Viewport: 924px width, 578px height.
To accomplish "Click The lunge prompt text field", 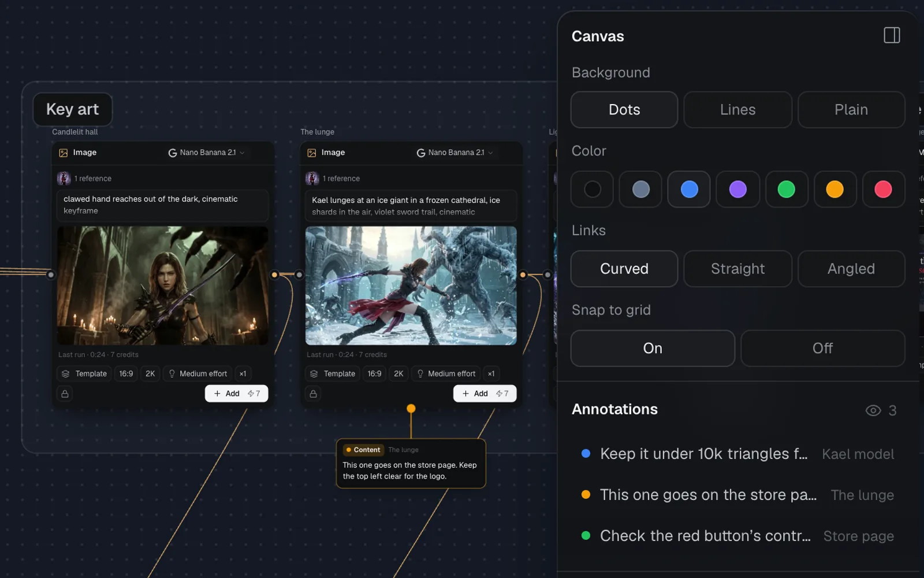I will (x=411, y=206).
